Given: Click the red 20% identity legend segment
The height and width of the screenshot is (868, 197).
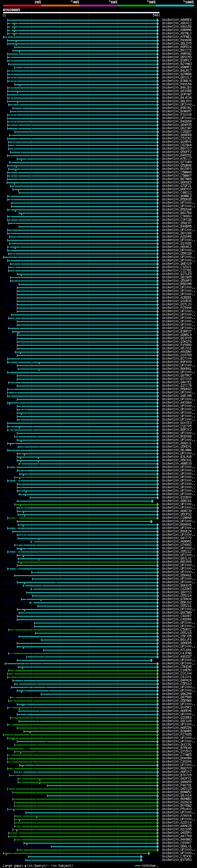Looking at the screenshot, I should [22, 6].
